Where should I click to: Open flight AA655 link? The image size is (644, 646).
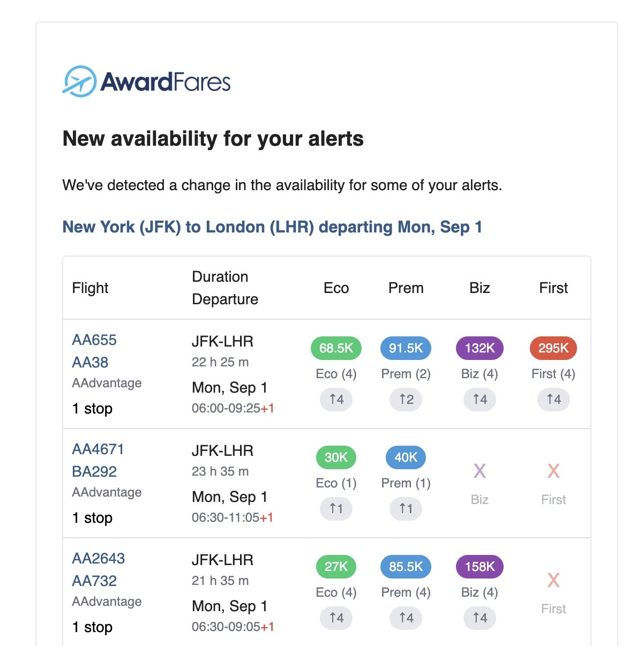[94, 340]
